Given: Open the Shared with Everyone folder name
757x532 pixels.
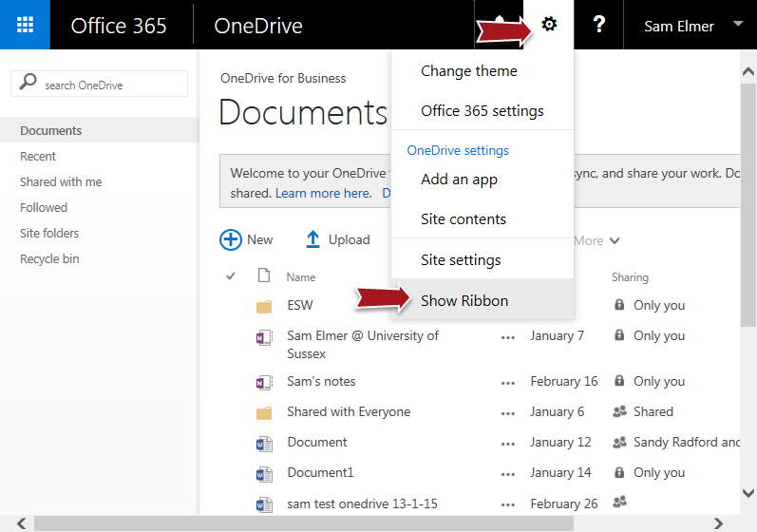Looking at the screenshot, I should pos(349,411).
